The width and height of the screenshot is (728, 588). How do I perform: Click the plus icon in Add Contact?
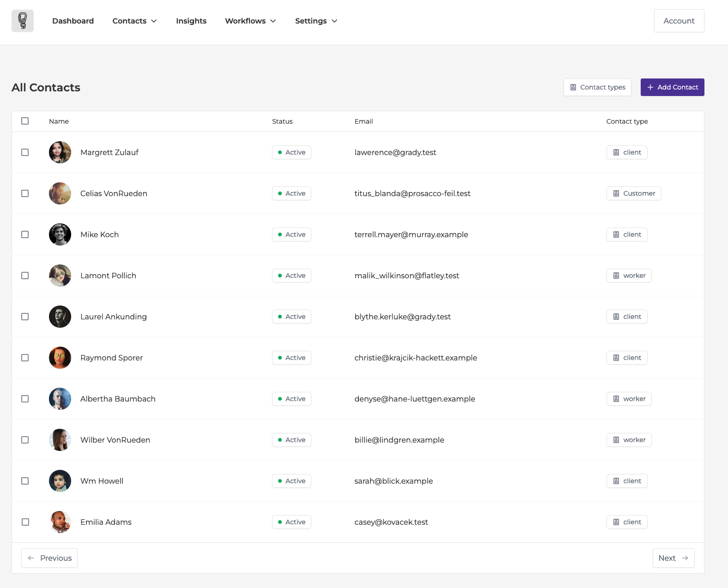pos(650,87)
